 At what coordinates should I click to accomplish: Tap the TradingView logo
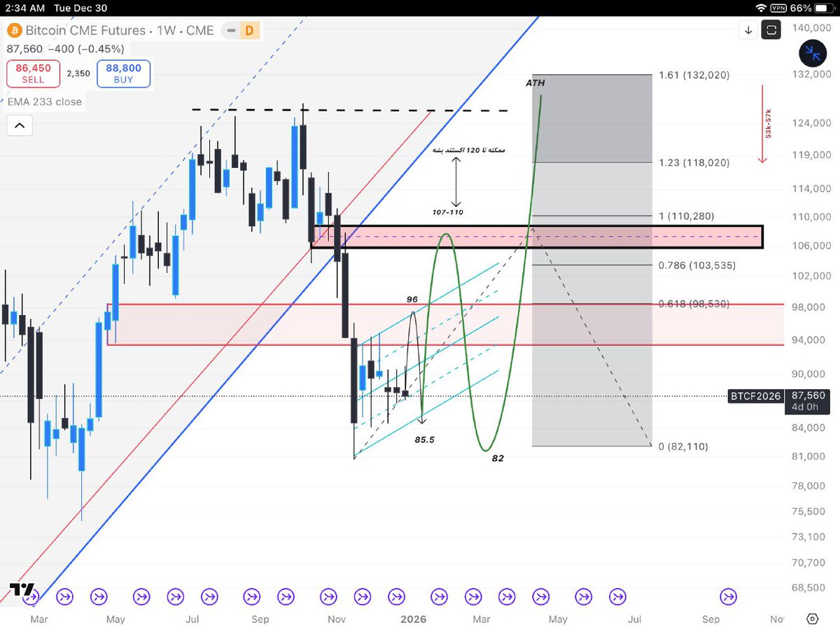pos(22,589)
